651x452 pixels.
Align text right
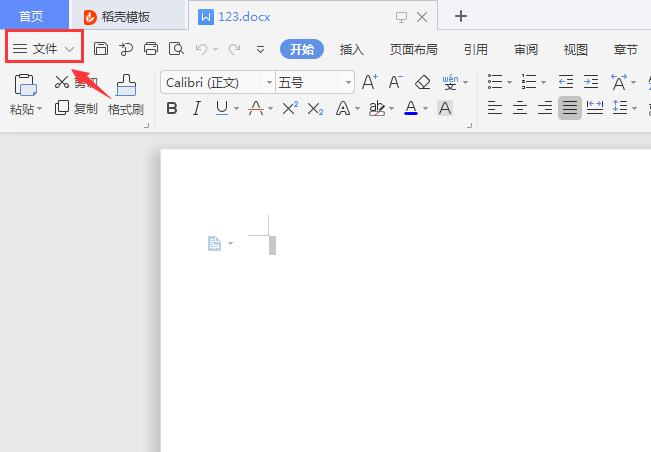pos(545,108)
